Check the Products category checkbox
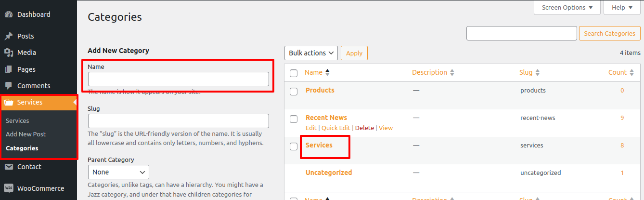644x200 pixels. (294, 91)
